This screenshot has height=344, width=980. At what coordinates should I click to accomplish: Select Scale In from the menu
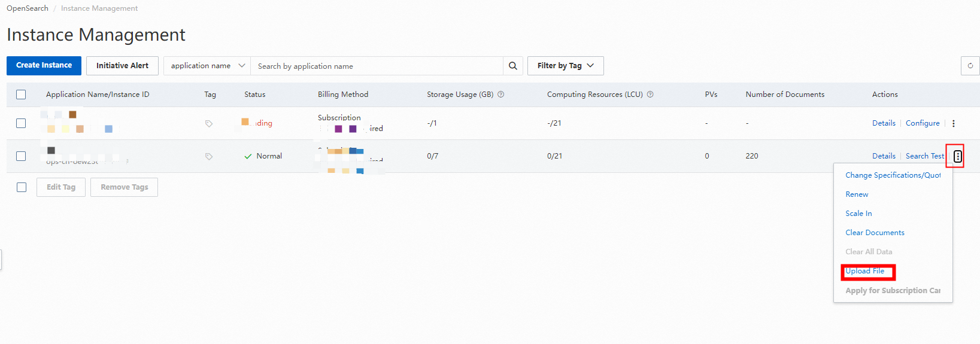point(858,214)
